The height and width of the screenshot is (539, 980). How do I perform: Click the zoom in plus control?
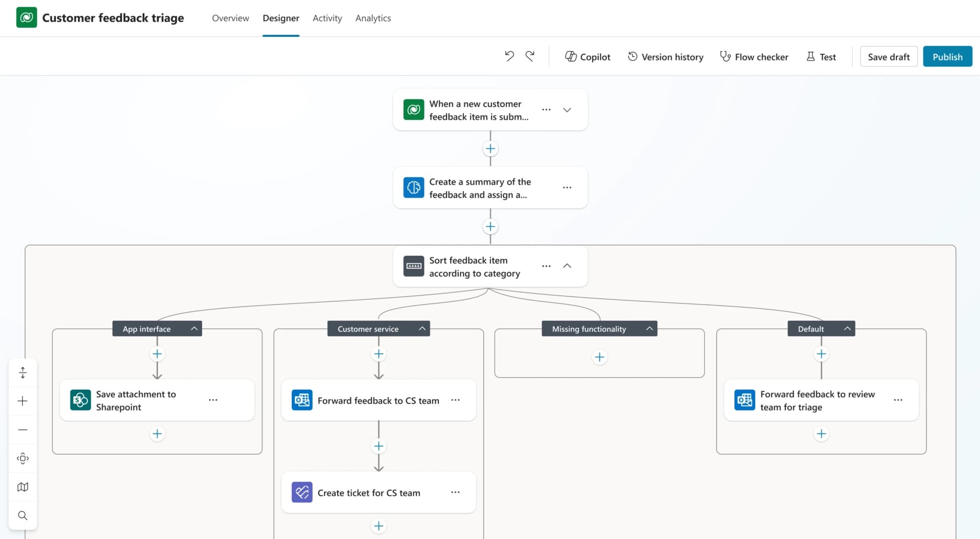click(22, 401)
